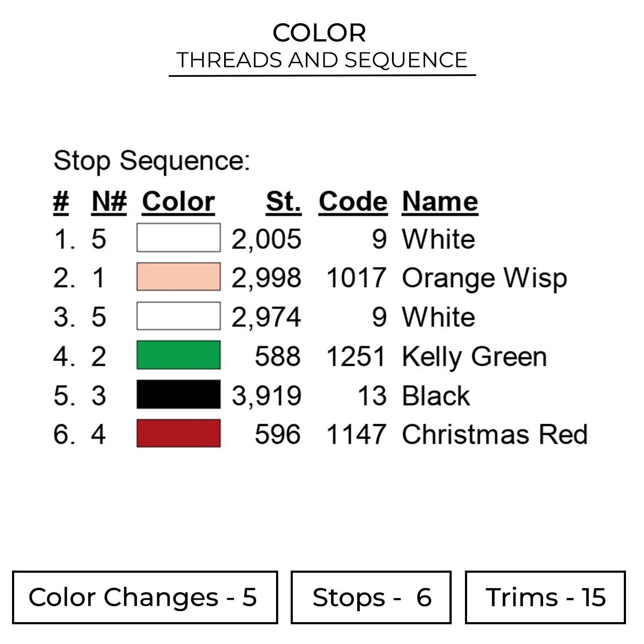
Task: Click the Stop Sequence label
Action: (152, 161)
